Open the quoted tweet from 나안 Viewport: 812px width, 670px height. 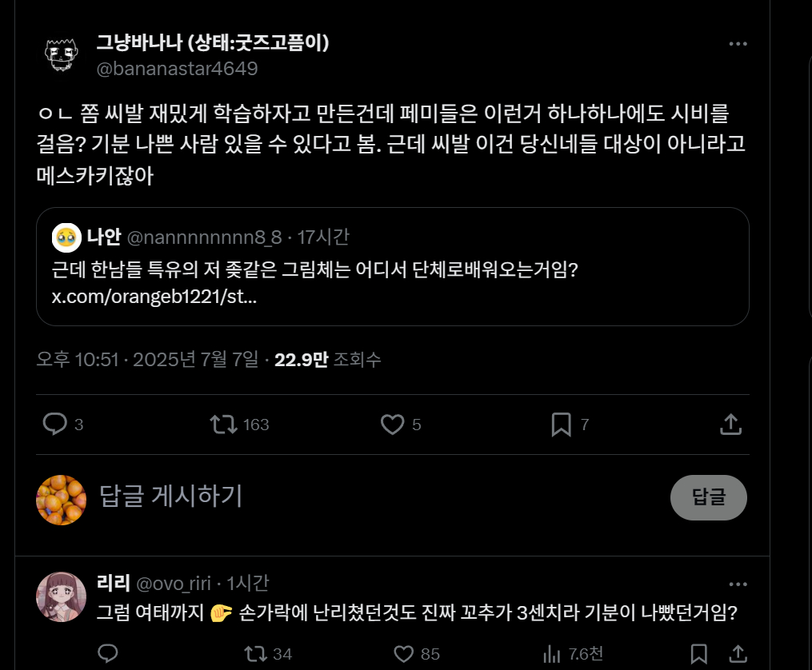[x=393, y=266]
